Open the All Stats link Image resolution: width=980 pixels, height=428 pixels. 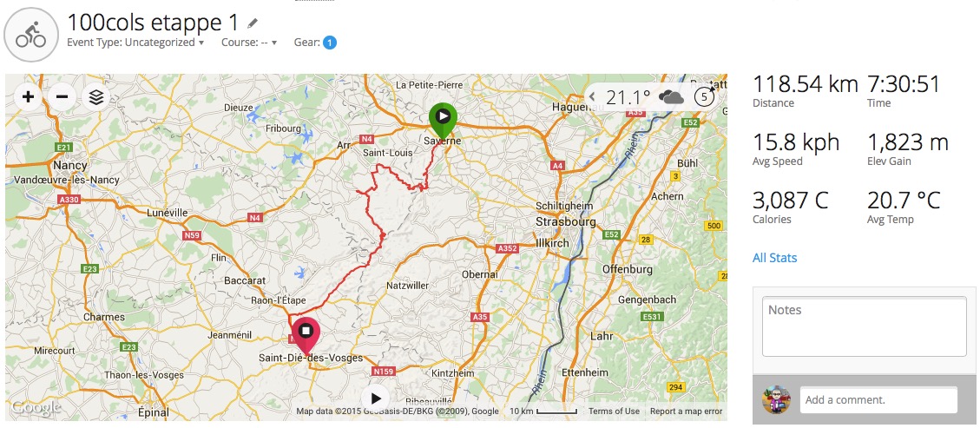point(774,258)
